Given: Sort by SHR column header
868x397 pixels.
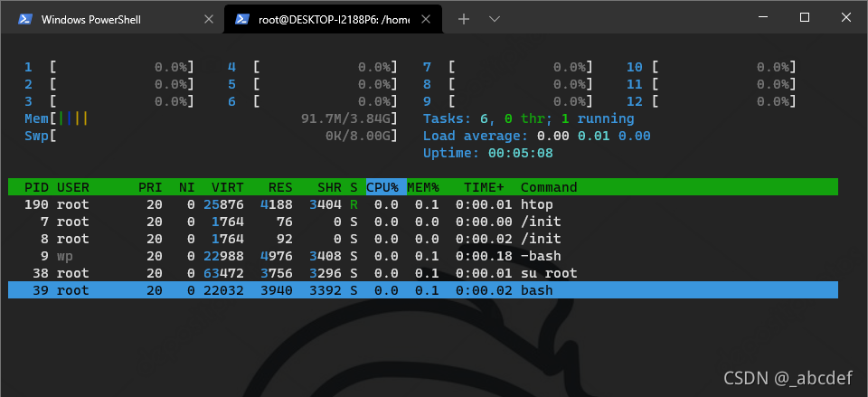Looking at the screenshot, I should pyautogui.click(x=329, y=187).
